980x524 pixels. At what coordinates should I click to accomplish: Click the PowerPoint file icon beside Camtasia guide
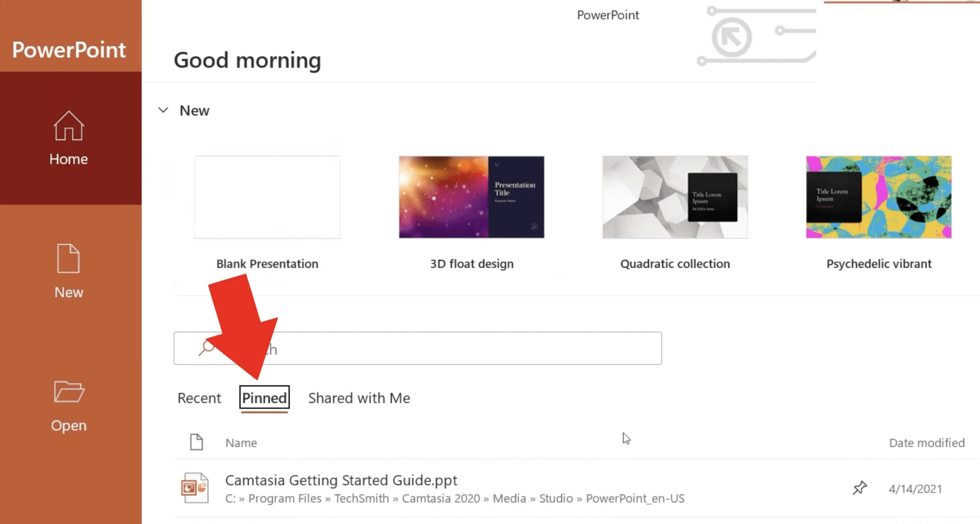(x=195, y=487)
